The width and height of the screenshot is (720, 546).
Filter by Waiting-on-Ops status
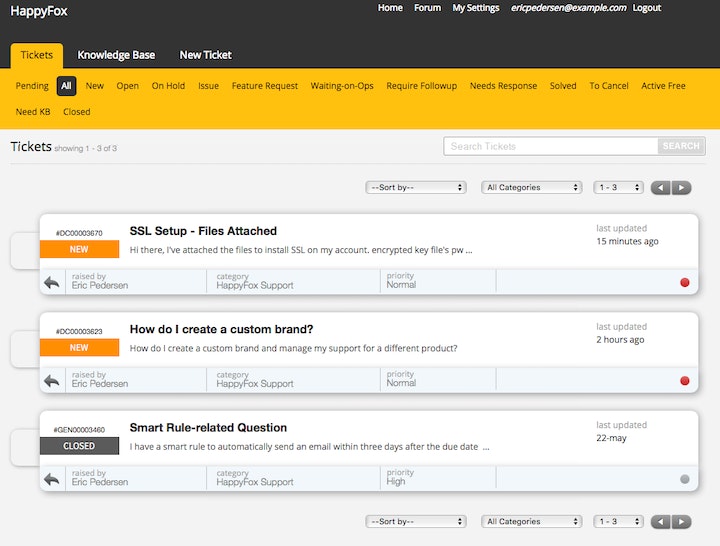click(x=342, y=86)
